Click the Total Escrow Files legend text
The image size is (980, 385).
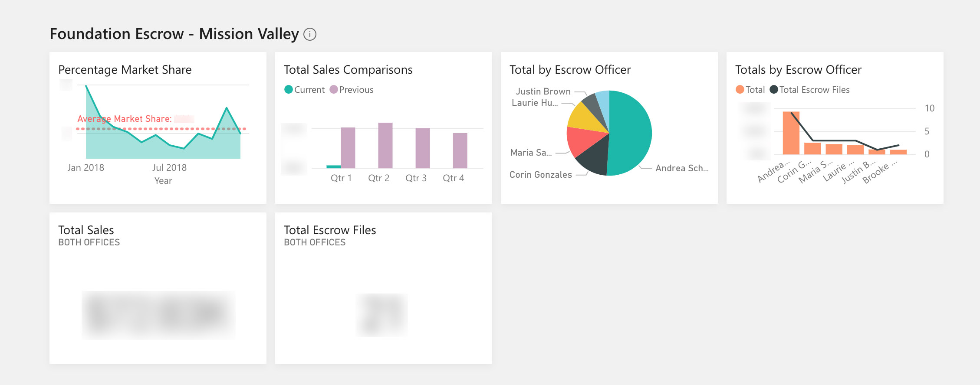click(815, 90)
